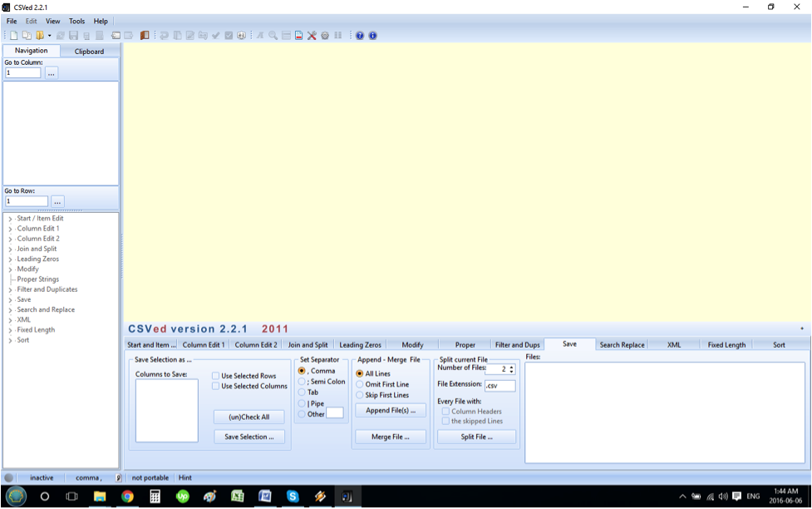
Task: Expand the Leading Zeros tree node
Action: tap(10, 259)
